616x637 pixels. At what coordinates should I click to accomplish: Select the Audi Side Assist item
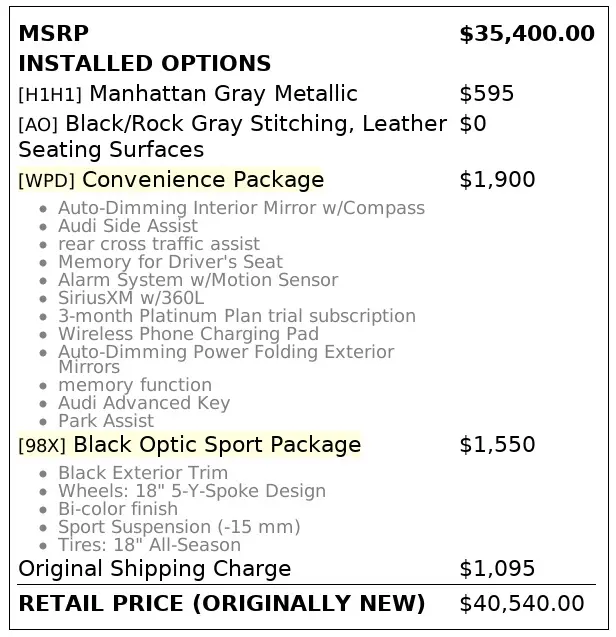tap(128, 226)
